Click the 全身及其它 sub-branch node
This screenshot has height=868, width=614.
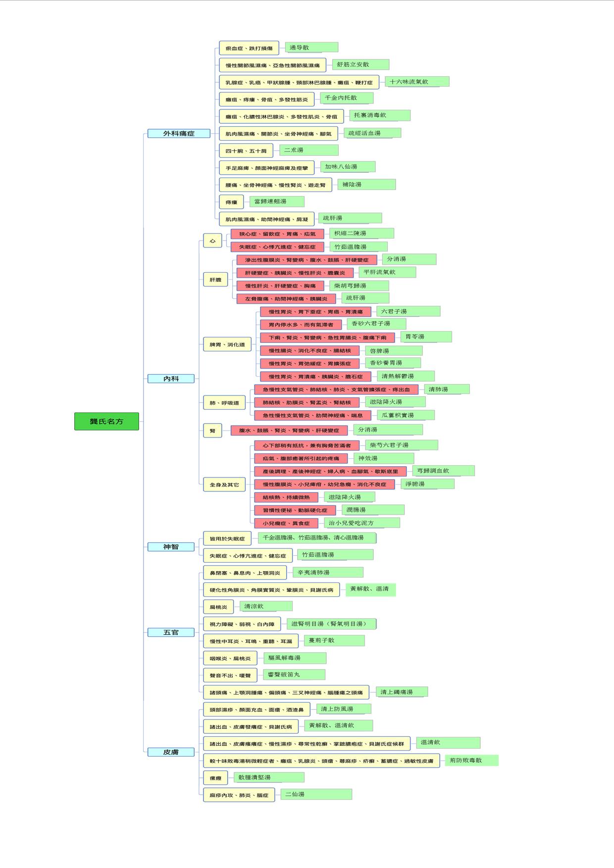tap(224, 484)
